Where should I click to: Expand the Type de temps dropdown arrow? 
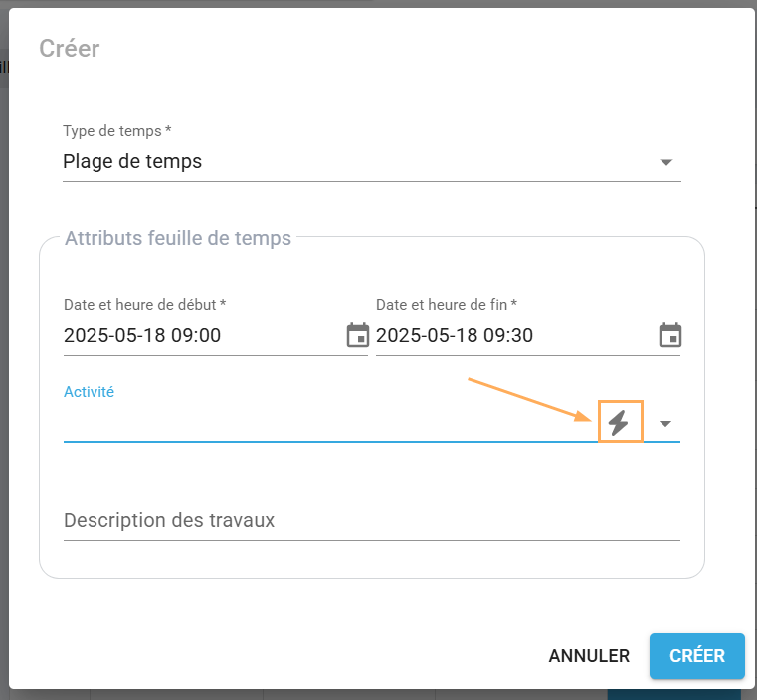coord(666,162)
